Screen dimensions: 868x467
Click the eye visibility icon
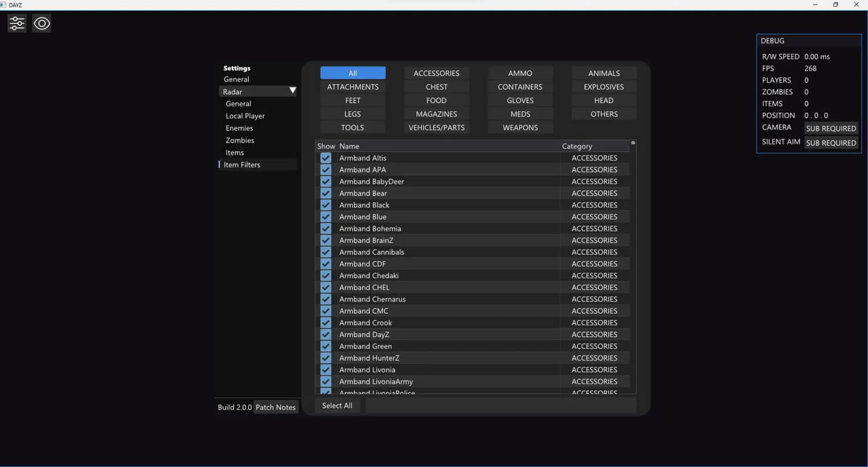(42, 24)
